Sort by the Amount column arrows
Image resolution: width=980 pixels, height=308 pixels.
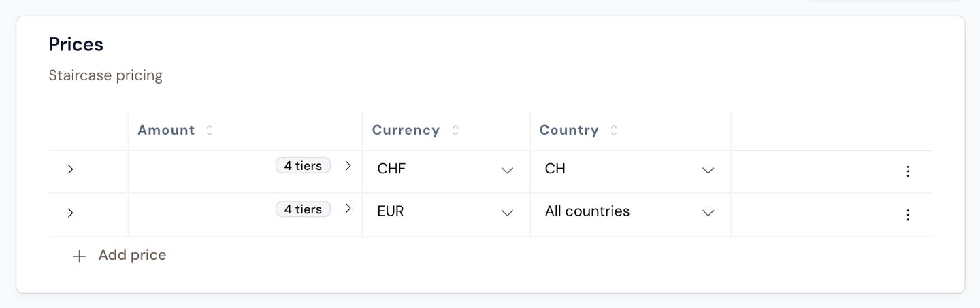pyautogui.click(x=210, y=131)
